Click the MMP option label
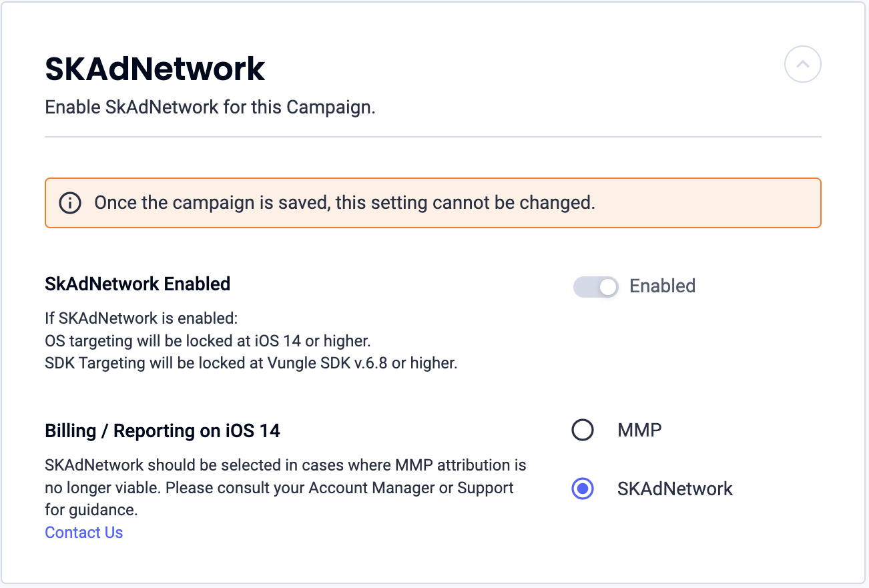The width and height of the screenshot is (869, 588). pos(639,430)
